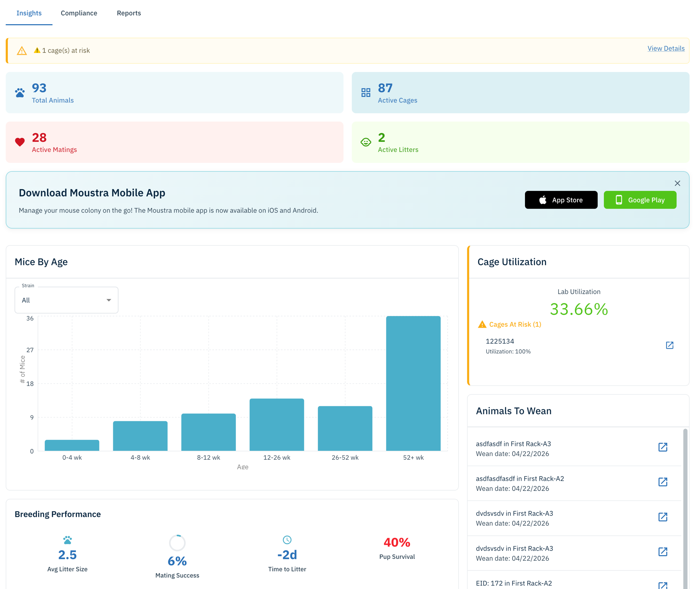Click the grid icon on Active Cages card
700x589 pixels.
(366, 92)
